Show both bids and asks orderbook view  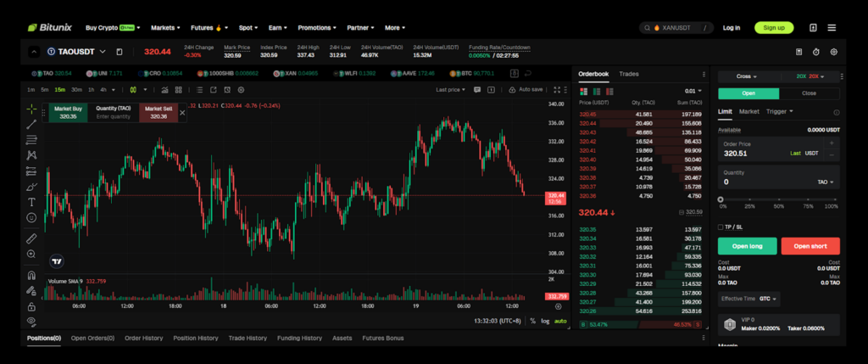[583, 92]
